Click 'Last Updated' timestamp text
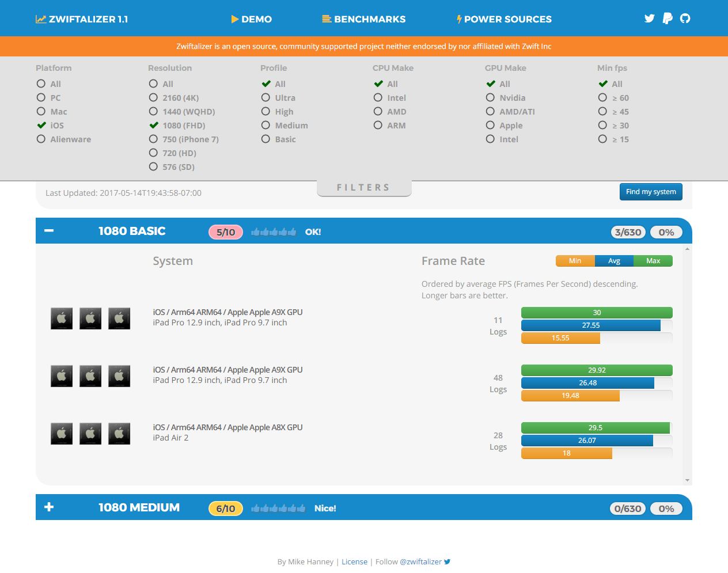 point(123,193)
